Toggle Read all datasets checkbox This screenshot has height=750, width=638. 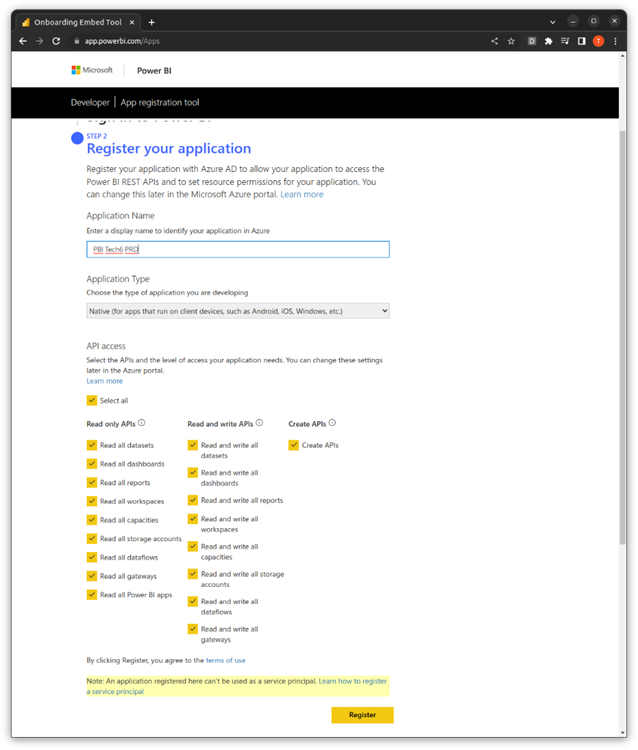tap(92, 445)
